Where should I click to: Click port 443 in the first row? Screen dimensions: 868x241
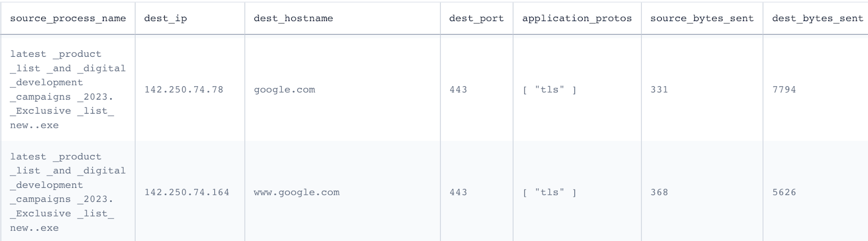[458, 90]
